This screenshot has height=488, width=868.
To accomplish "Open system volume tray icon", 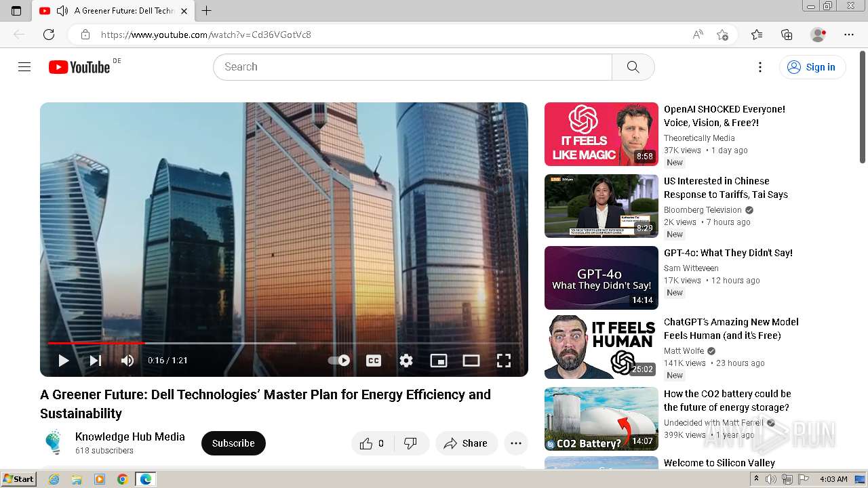I will pos(771,479).
